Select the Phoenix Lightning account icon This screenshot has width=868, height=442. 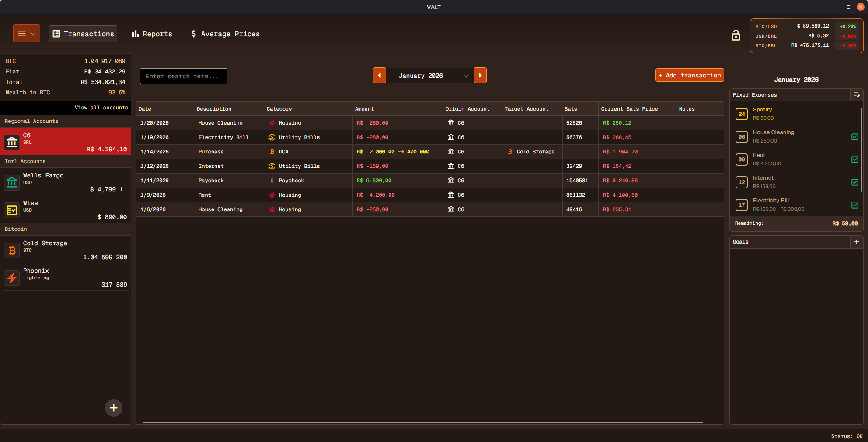(x=12, y=278)
